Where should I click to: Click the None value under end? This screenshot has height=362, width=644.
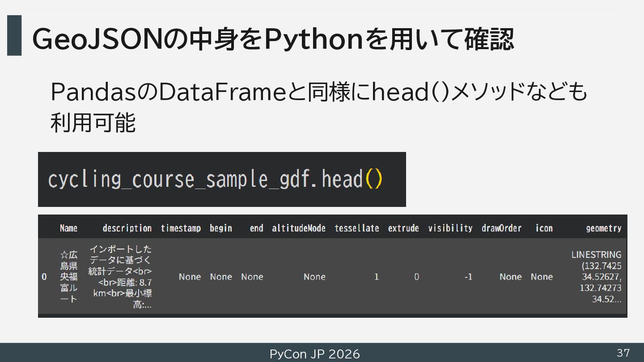(252, 277)
